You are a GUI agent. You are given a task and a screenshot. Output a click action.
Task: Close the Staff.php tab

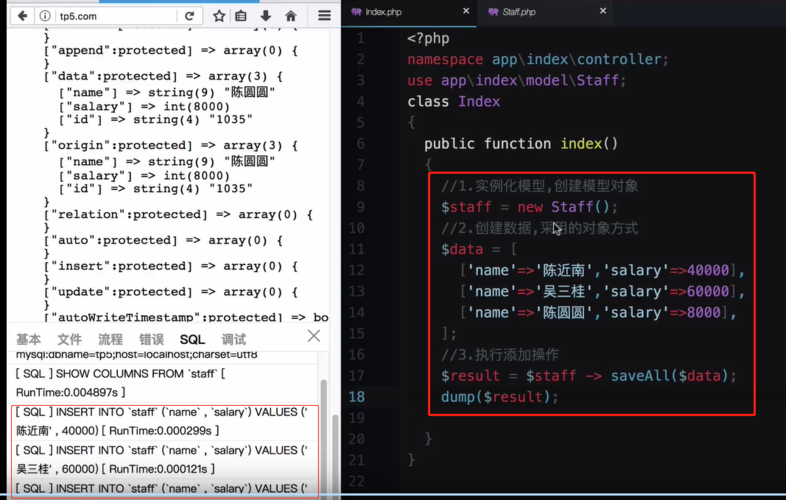pos(603,11)
